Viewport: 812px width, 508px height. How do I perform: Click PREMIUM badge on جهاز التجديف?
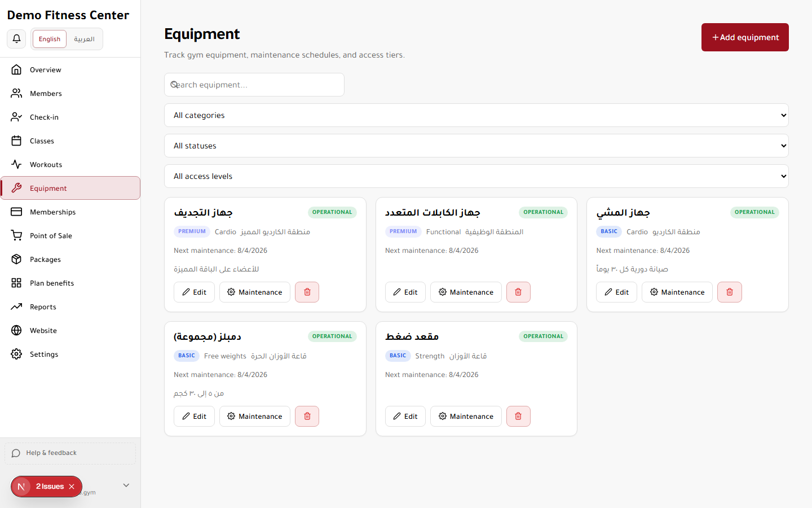(192, 231)
